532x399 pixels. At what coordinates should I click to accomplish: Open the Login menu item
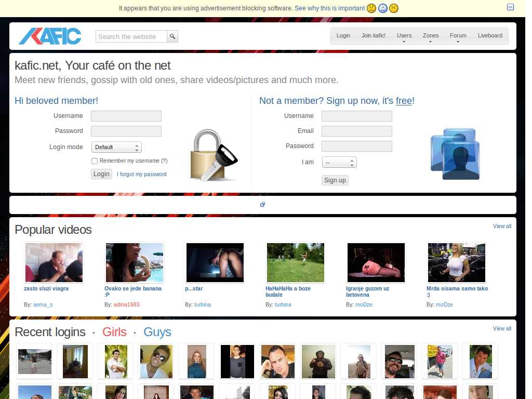343,36
